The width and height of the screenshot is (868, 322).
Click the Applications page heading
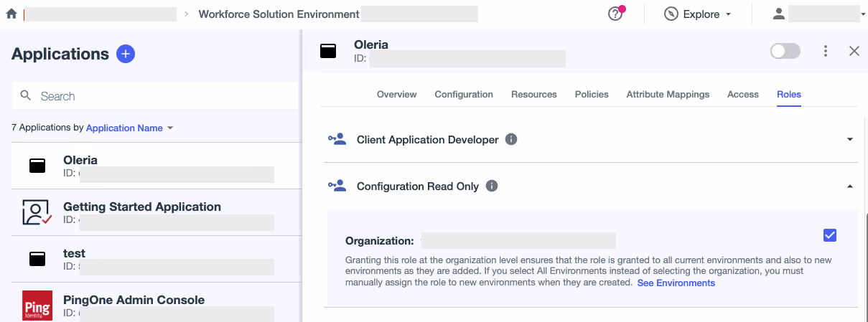(x=60, y=54)
